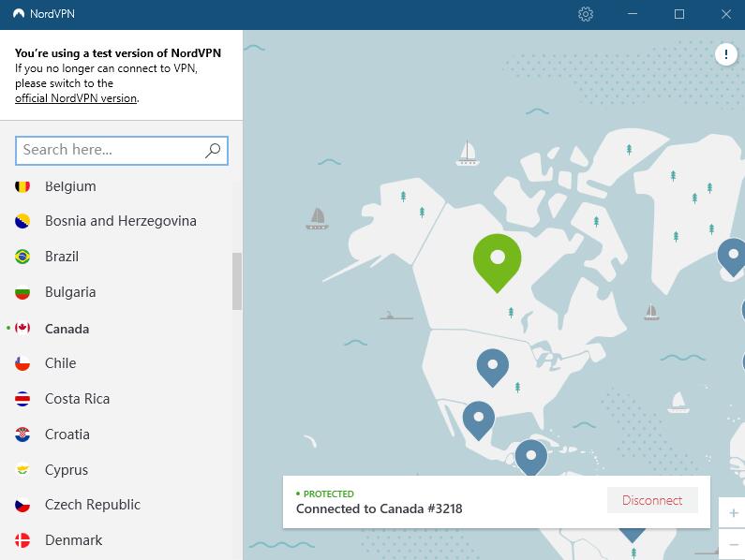The height and width of the screenshot is (560, 745).
Task: Click the NordVPN logo in title bar
Action: (19, 14)
